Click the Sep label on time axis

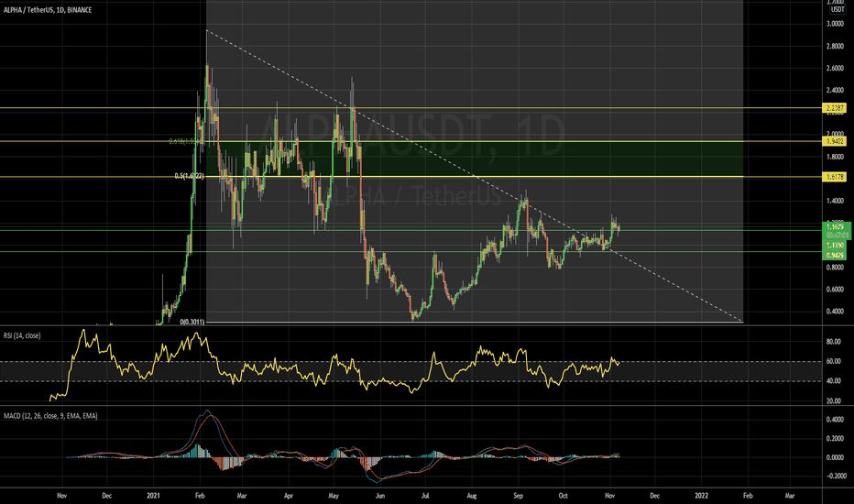click(x=518, y=496)
